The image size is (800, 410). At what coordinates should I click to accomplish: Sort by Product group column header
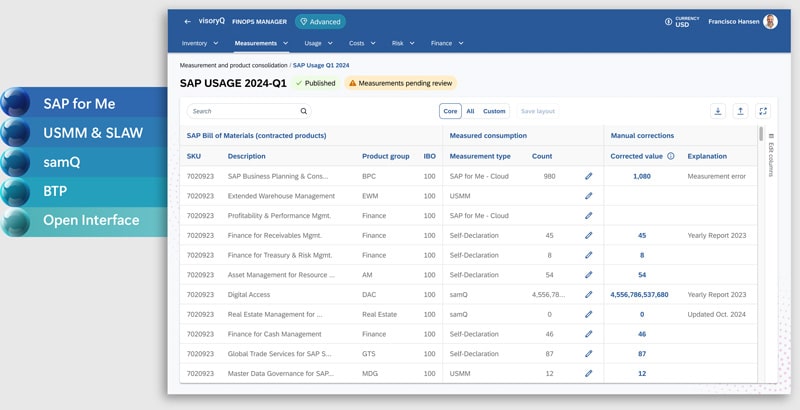[x=386, y=156]
